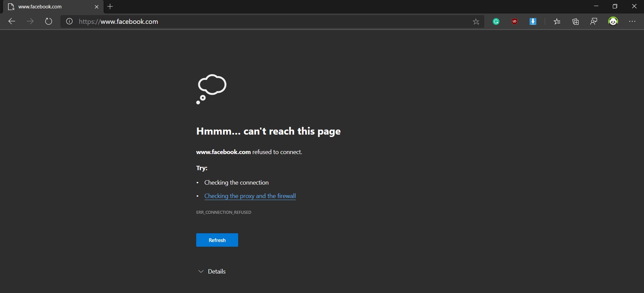Screen dimensions: 644x293
Task: Open the Grammarly extension icon
Action: (x=496, y=22)
